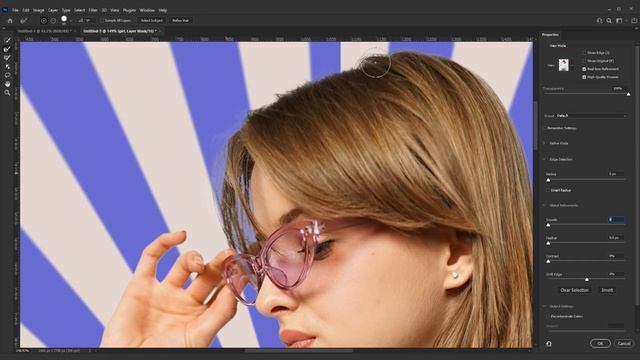The height and width of the screenshot is (360, 640).
Task: Select the Refine Edge Brush tool
Action: click(7, 49)
